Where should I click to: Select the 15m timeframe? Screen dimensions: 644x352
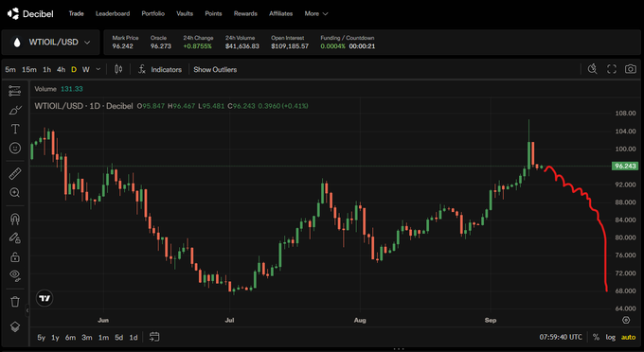[28, 69]
